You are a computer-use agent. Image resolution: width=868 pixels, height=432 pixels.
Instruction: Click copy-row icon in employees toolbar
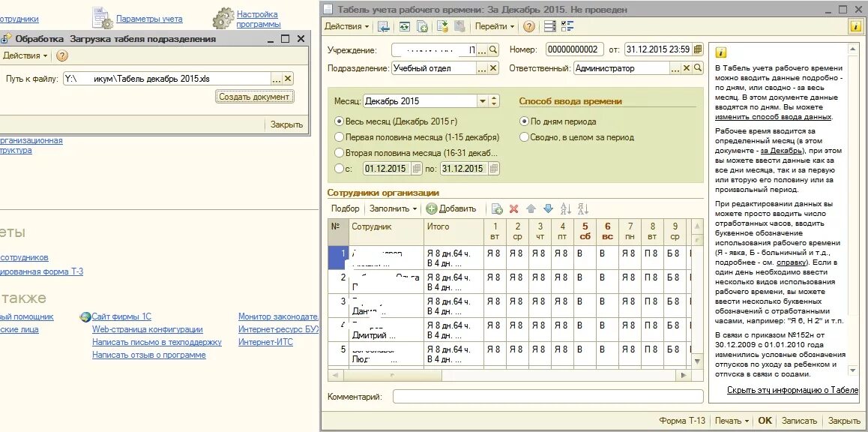pos(497,208)
